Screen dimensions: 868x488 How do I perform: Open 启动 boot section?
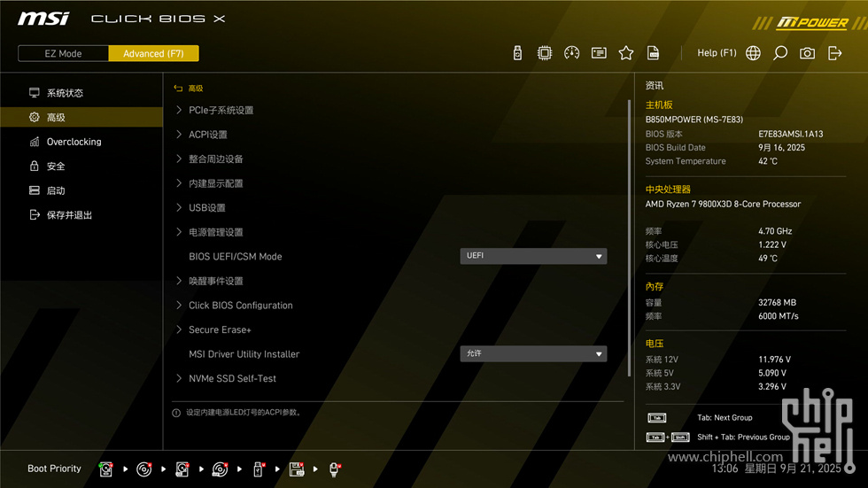click(81, 190)
